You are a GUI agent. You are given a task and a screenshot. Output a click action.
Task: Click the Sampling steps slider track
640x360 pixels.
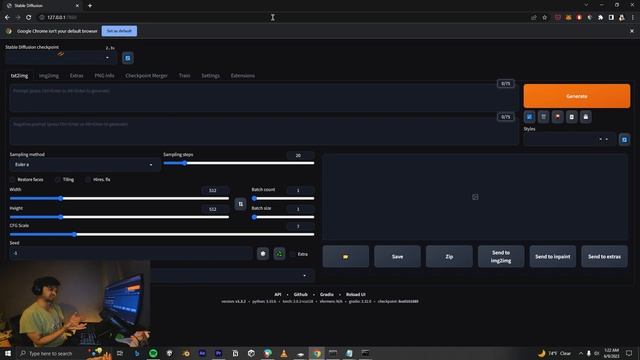[x=239, y=163]
